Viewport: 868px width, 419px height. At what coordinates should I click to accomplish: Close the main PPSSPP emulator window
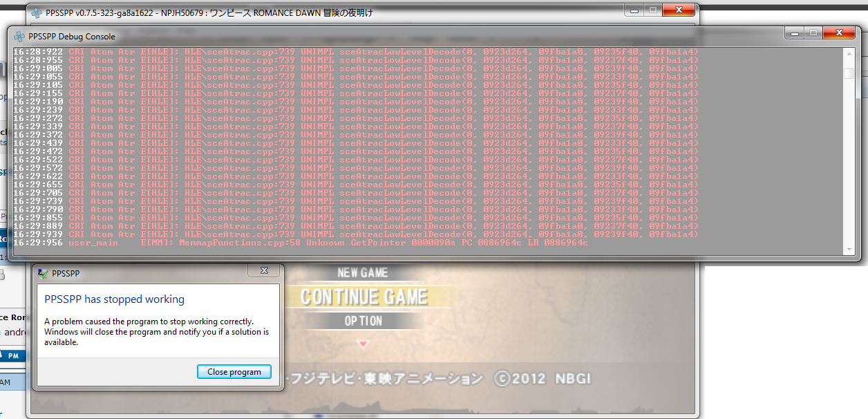click(x=679, y=10)
